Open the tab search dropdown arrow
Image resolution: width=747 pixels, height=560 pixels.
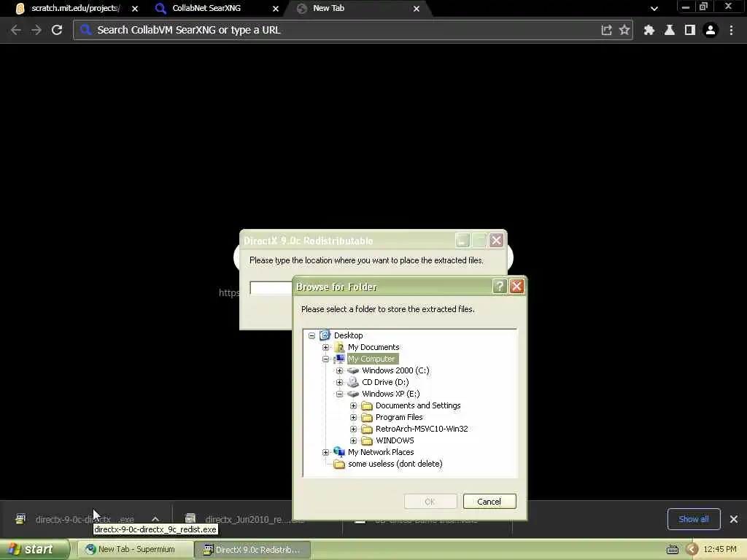[x=654, y=9]
